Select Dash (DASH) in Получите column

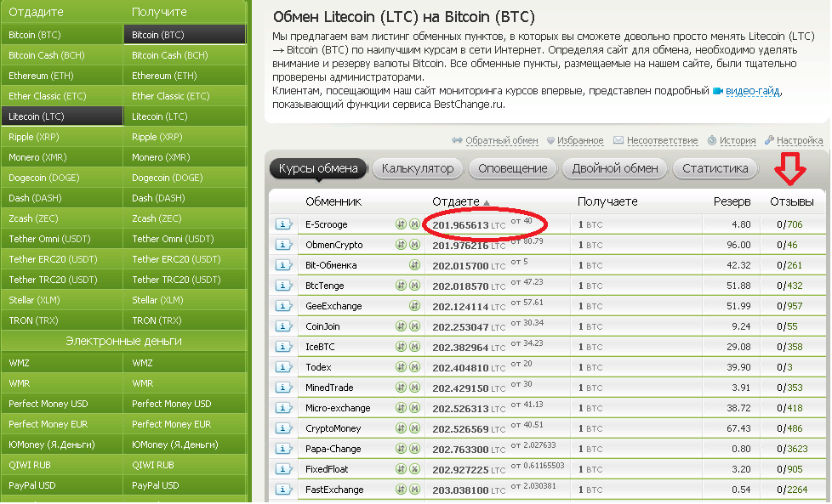(185, 198)
